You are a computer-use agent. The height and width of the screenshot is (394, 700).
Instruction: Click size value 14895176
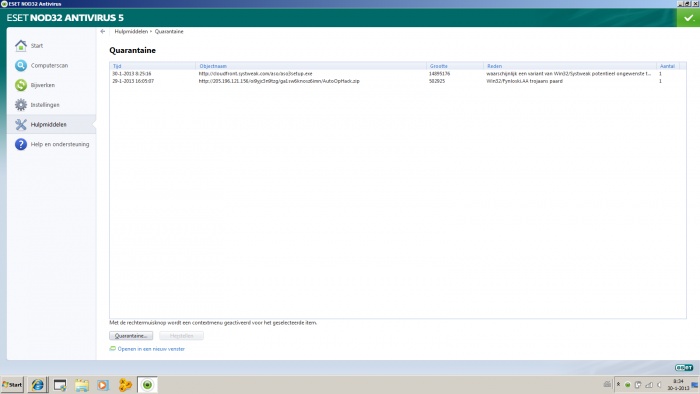pyautogui.click(x=439, y=74)
